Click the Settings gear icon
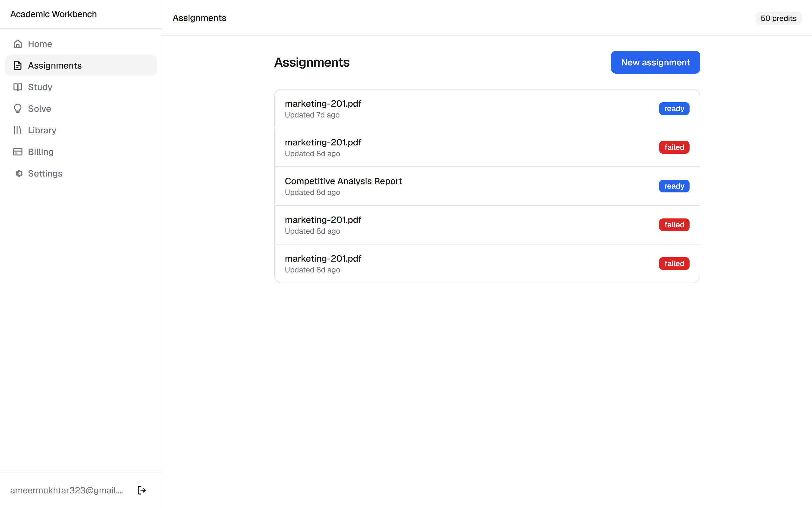 tap(19, 173)
